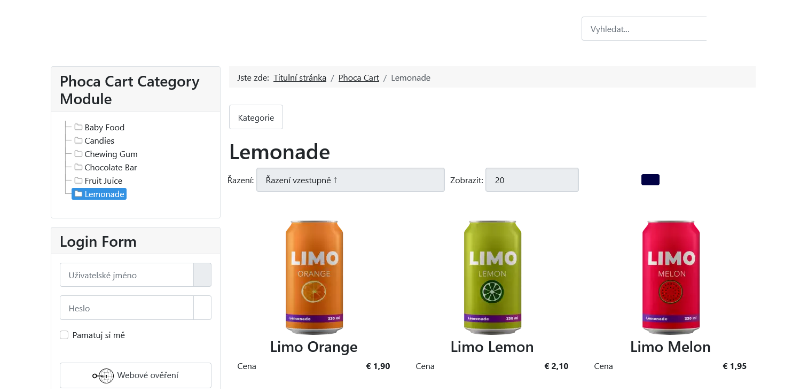Open Phoca Cart breadcrumb link
Image resolution: width=800 pixels, height=389 pixels.
359,78
